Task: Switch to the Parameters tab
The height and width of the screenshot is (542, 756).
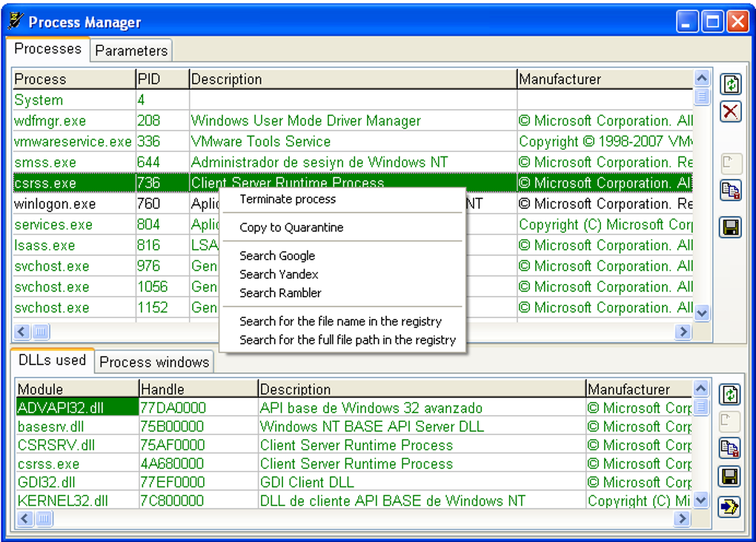Action: (131, 50)
